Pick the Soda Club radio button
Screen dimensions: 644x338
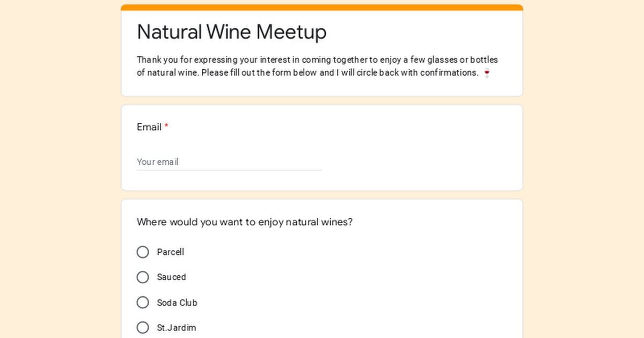pyautogui.click(x=143, y=303)
